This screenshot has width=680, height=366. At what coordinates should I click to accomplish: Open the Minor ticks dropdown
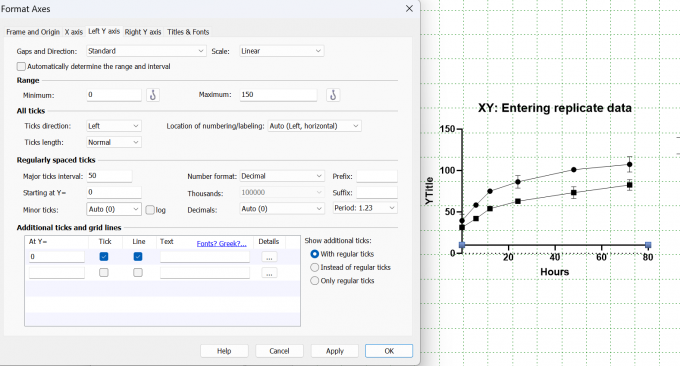114,209
